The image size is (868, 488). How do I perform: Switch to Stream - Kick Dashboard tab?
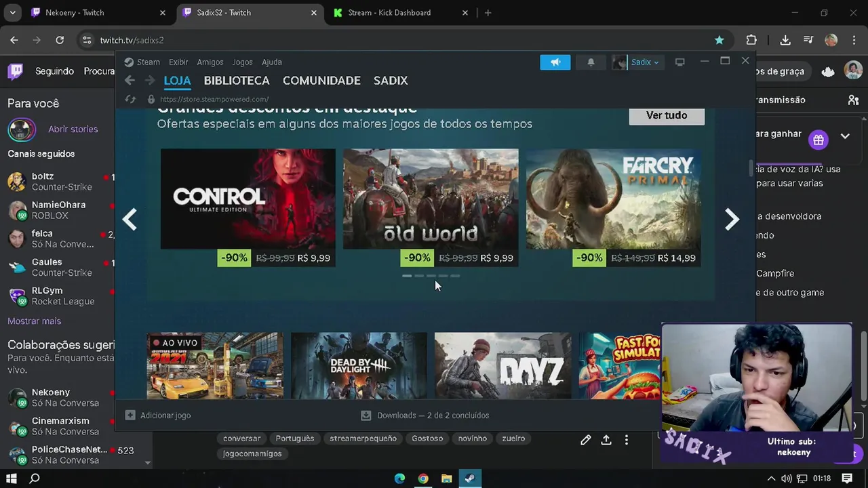coord(400,12)
